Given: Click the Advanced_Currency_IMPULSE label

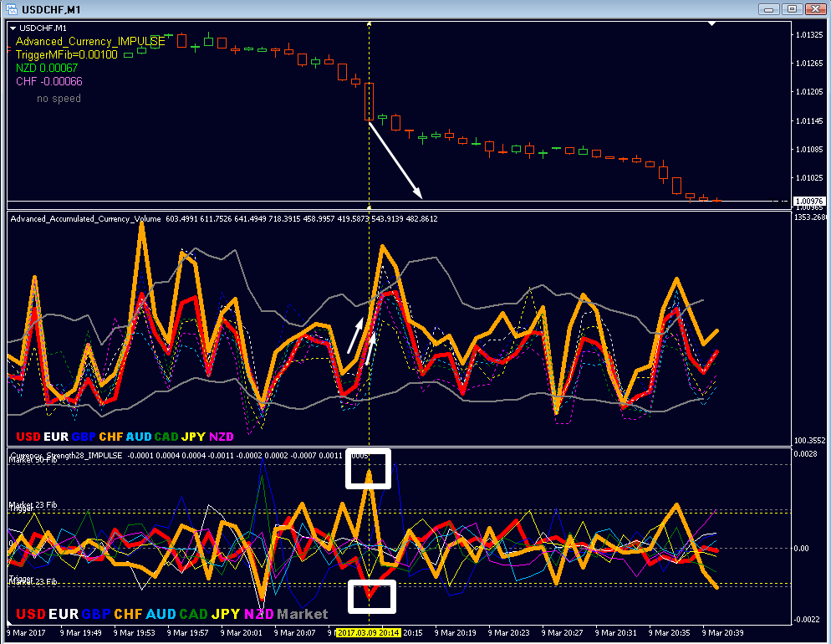Looking at the screenshot, I should 90,41.
